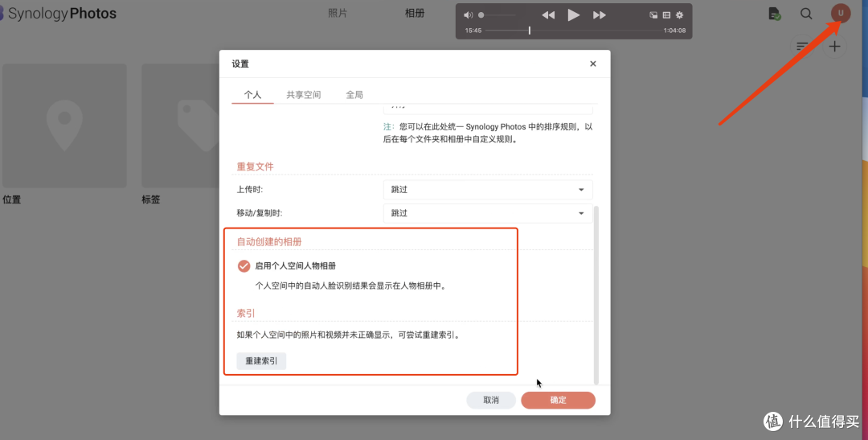Click 确定 to confirm settings
Viewport: 868px width, 440px height.
(558, 400)
